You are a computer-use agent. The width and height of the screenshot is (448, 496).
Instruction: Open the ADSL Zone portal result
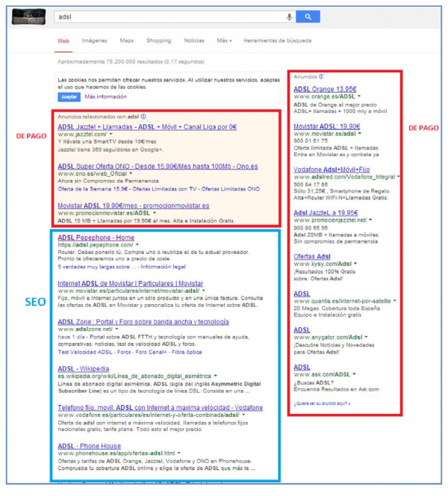(143, 322)
